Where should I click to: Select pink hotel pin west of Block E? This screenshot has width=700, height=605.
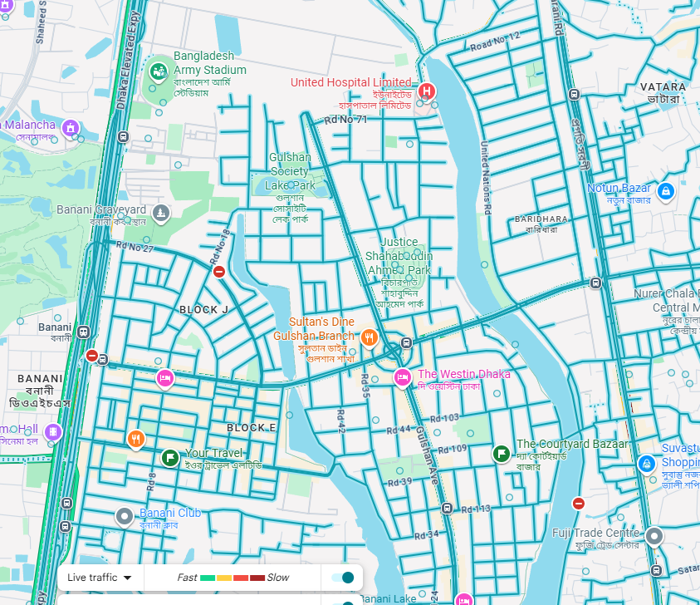tap(164, 378)
